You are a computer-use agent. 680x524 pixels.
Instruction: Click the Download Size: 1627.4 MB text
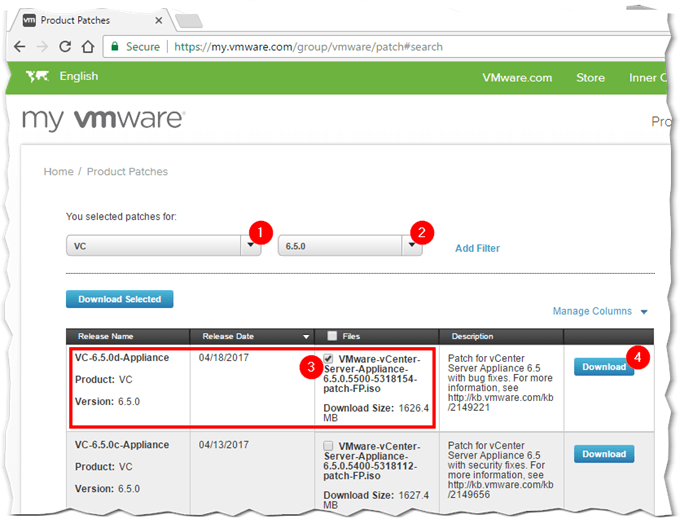tap(376, 500)
